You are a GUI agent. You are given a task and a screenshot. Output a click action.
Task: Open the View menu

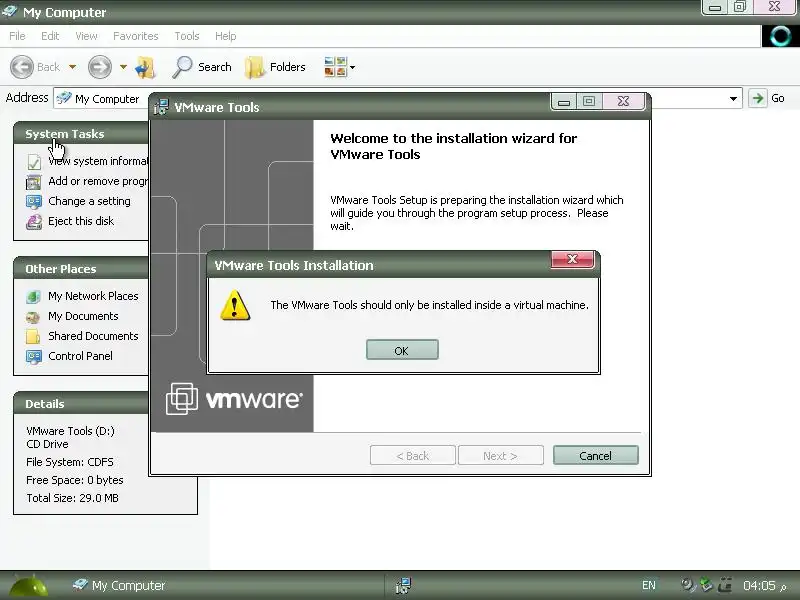pos(86,36)
